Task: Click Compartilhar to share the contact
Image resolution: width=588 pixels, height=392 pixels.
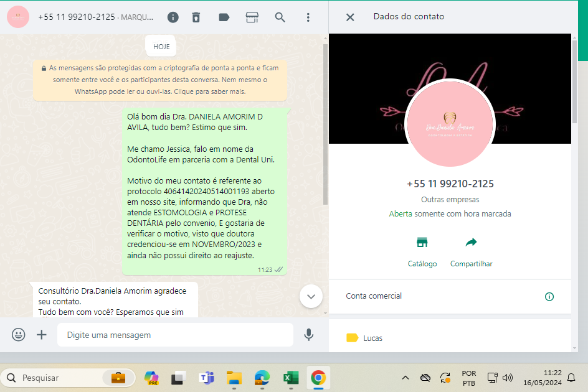Action: point(471,251)
